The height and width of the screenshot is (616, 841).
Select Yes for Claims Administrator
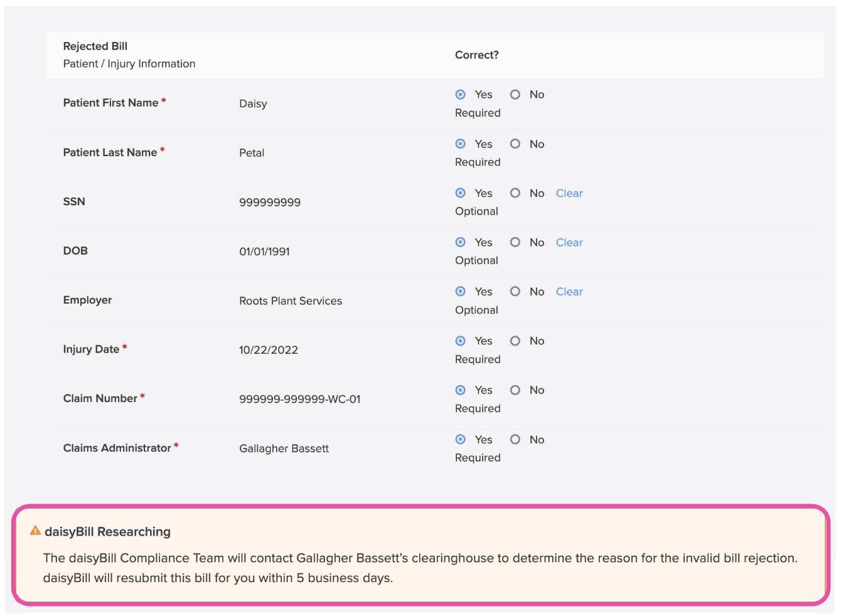coord(461,440)
